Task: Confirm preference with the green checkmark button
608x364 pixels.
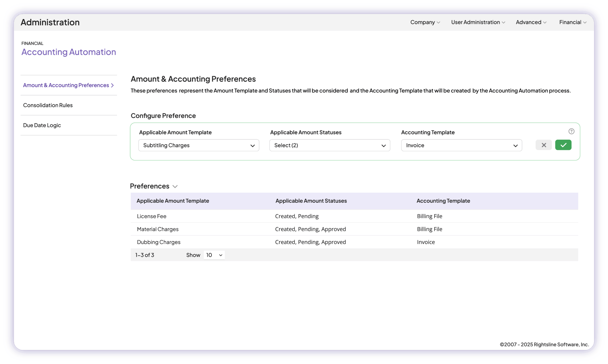Action: point(563,145)
